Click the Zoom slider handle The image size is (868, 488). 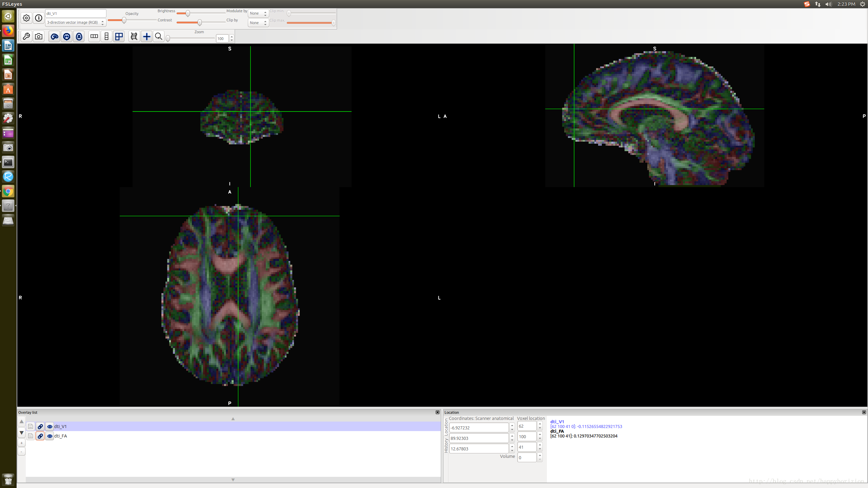[168, 39]
